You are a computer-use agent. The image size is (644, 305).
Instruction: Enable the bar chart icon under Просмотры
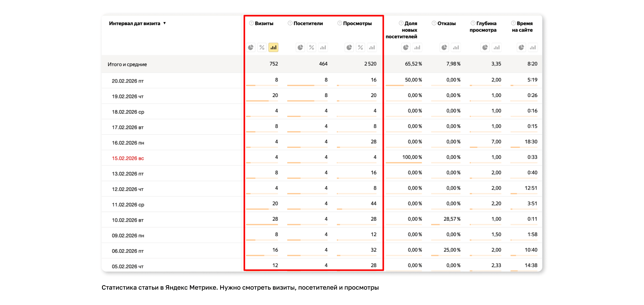pos(372,47)
